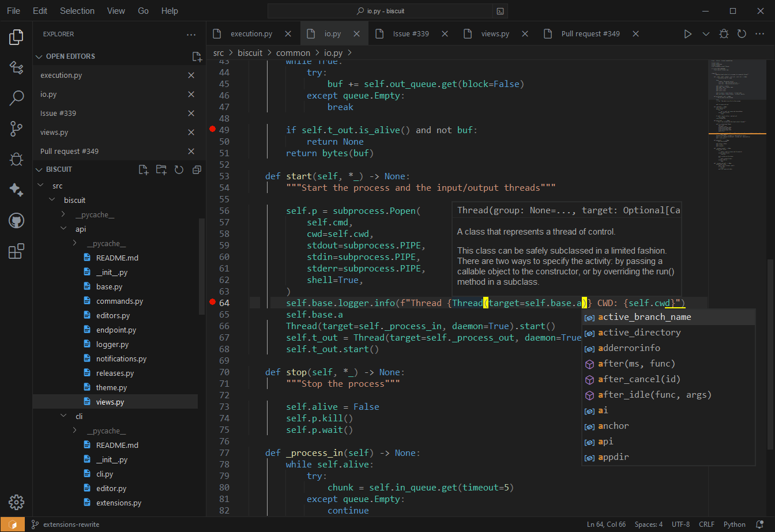This screenshot has width=775, height=532.
Task: Change encoding via UTF-8 status item
Action: 680,525
